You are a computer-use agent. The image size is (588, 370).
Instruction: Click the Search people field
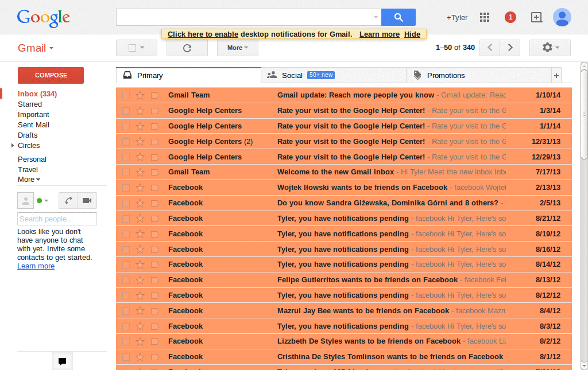click(x=57, y=219)
